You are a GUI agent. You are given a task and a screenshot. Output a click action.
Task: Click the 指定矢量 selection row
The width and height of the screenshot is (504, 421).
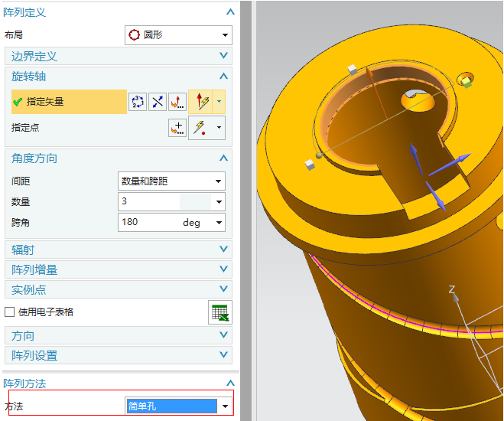pos(67,102)
